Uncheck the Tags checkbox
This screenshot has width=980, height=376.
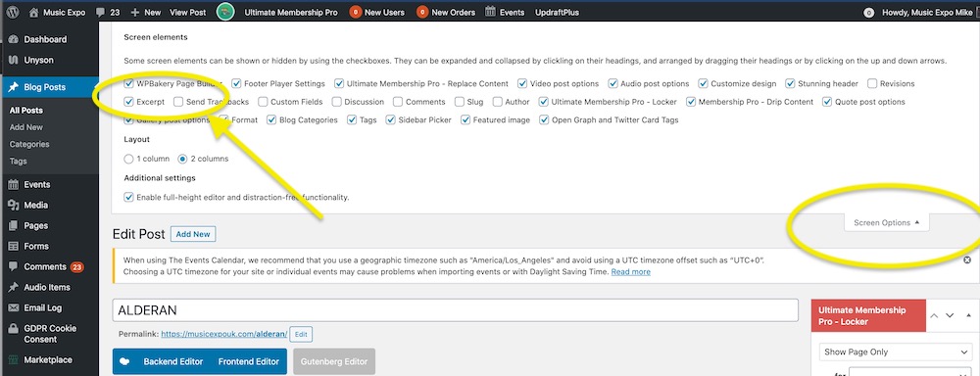[352, 119]
